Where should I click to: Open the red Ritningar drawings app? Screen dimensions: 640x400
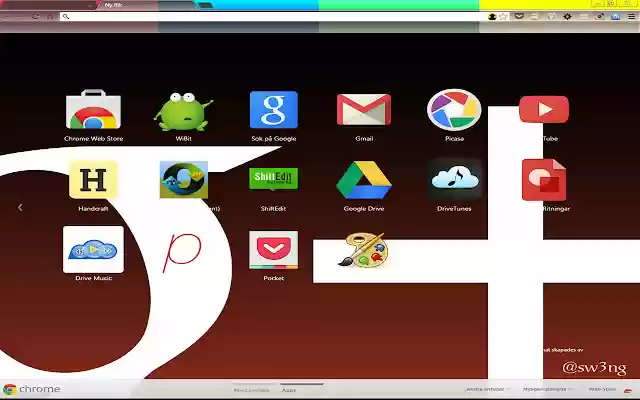pos(544,180)
